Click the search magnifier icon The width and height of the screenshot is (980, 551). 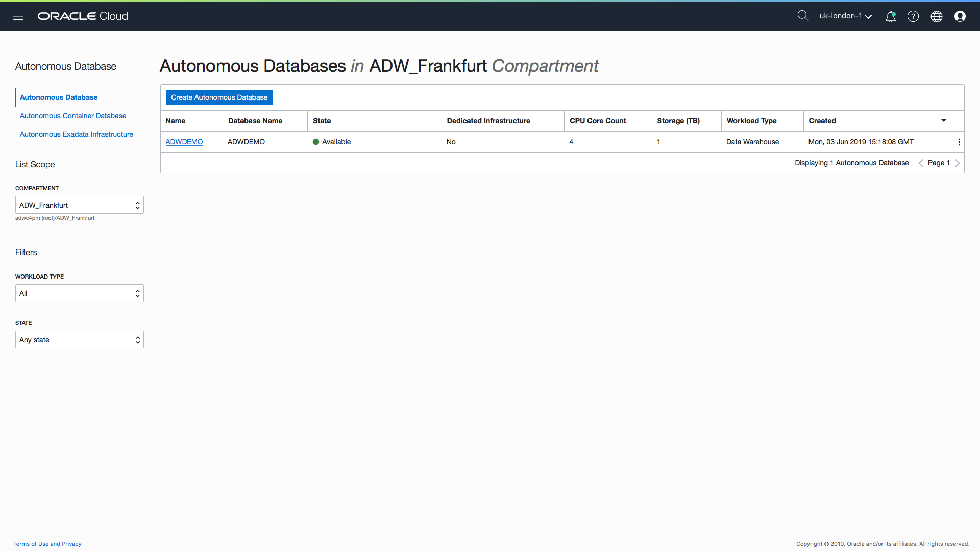[803, 16]
